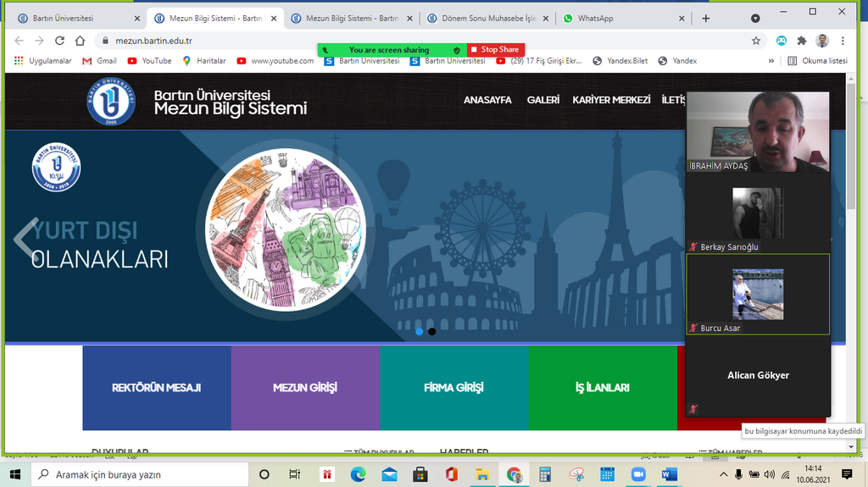Open the Chrome extensions puzzle icon
The width and height of the screenshot is (868, 487).
pyautogui.click(x=802, y=40)
